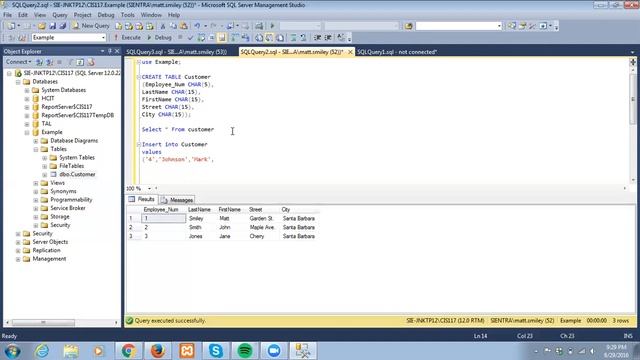The image size is (640, 360).
Task: Toggle Include Actual Execution Plan
Action: (235, 38)
